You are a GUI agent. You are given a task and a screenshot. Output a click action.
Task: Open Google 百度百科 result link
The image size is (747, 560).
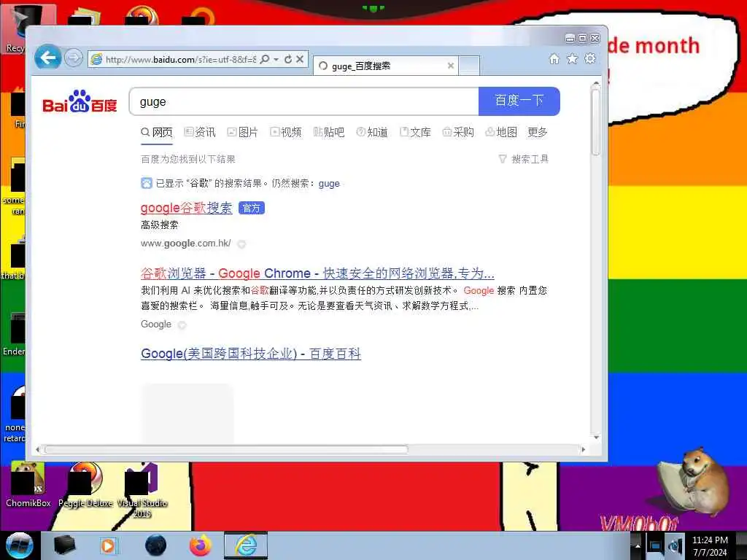click(251, 354)
